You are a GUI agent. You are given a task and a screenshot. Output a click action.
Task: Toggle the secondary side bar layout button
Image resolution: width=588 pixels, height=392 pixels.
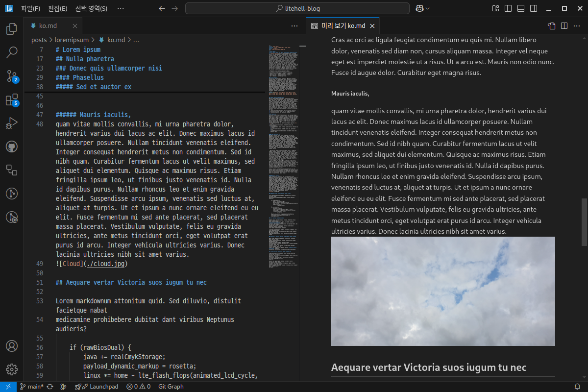coord(534,8)
